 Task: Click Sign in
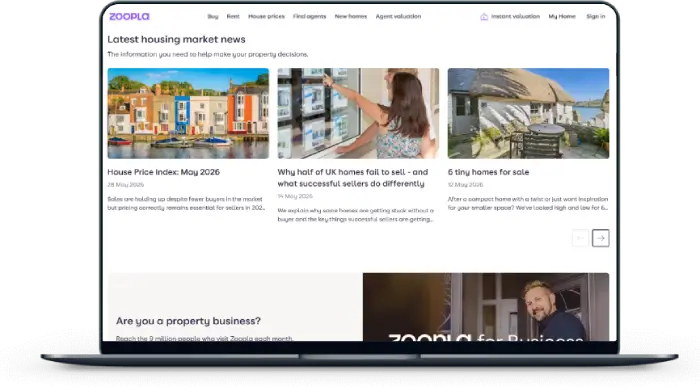pos(596,17)
